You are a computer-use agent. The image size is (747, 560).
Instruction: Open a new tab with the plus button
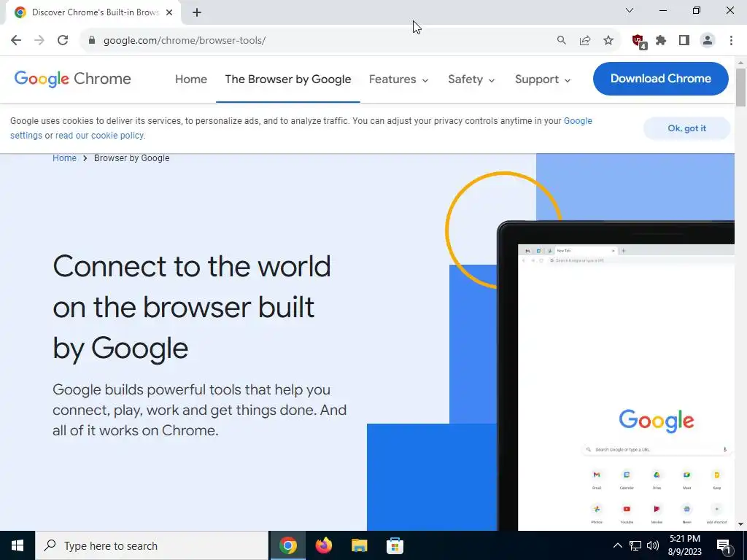[197, 12]
